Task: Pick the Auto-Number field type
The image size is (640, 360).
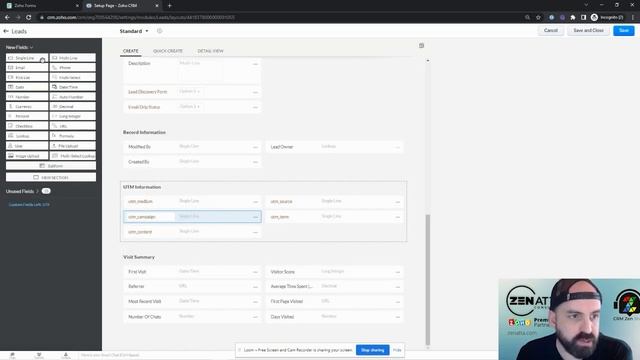Action: [73, 97]
